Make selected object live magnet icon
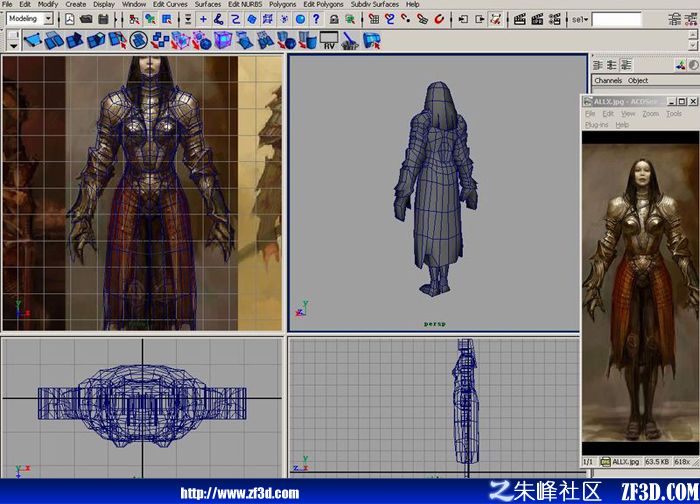 point(439,19)
